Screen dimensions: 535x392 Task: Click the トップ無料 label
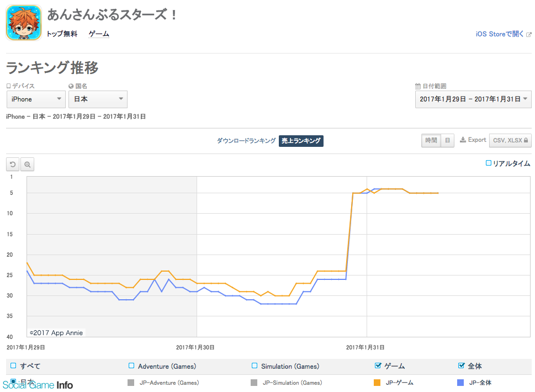(62, 34)
